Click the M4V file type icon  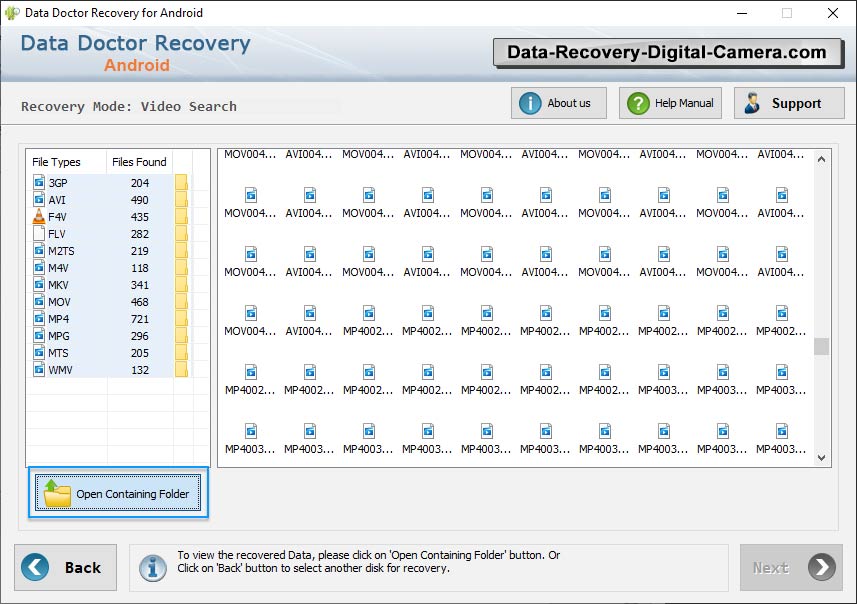tap(39, 267)
